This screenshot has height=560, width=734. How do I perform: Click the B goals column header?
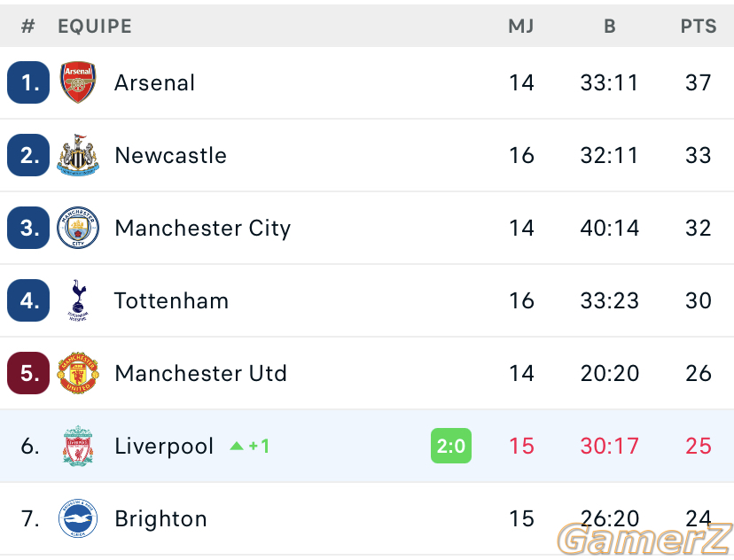point(610,27)
